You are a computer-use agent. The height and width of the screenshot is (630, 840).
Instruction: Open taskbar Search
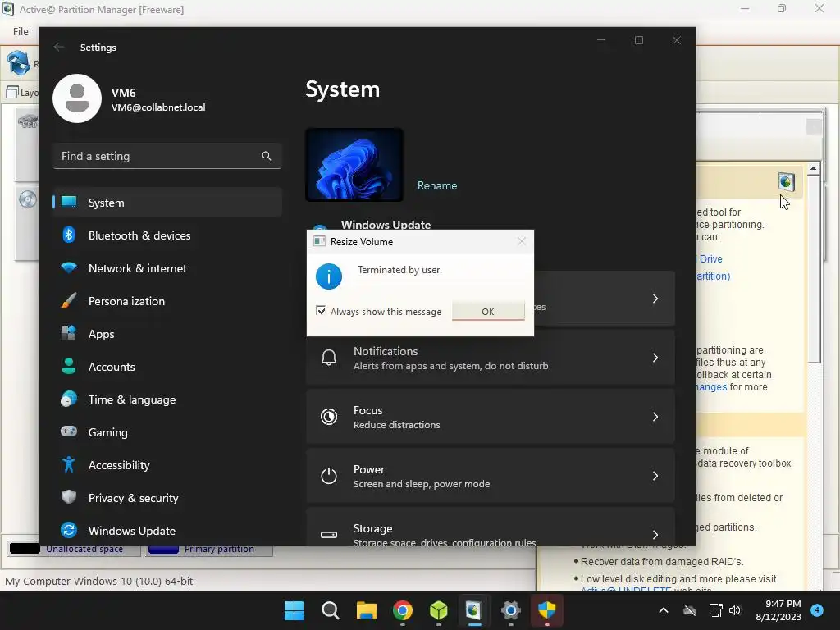(x=331, y=610)
